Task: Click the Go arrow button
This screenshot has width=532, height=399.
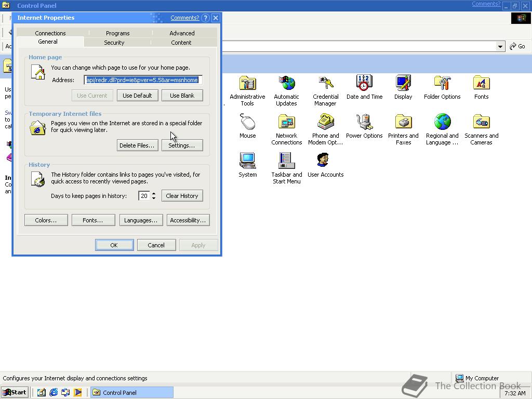Action: pyautogui.click(x=517, y=46)
